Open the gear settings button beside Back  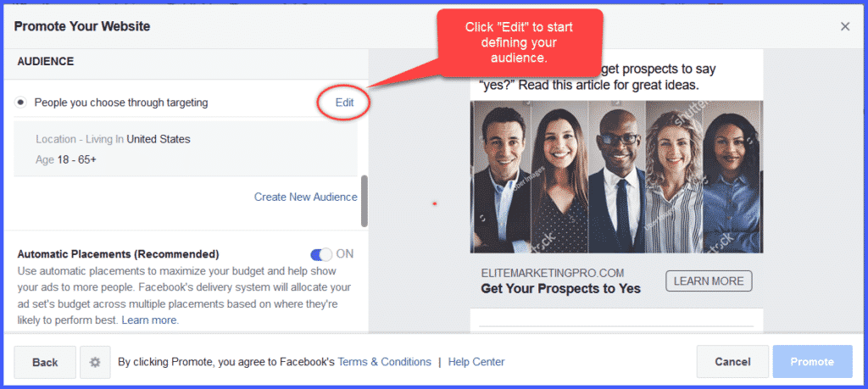point(95,363)
